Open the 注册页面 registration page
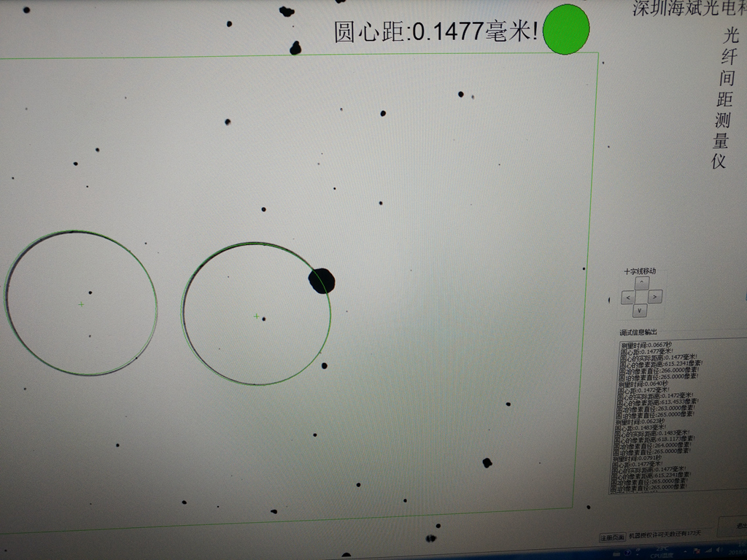This screenshot has width=747, height=560. point(613,537)
